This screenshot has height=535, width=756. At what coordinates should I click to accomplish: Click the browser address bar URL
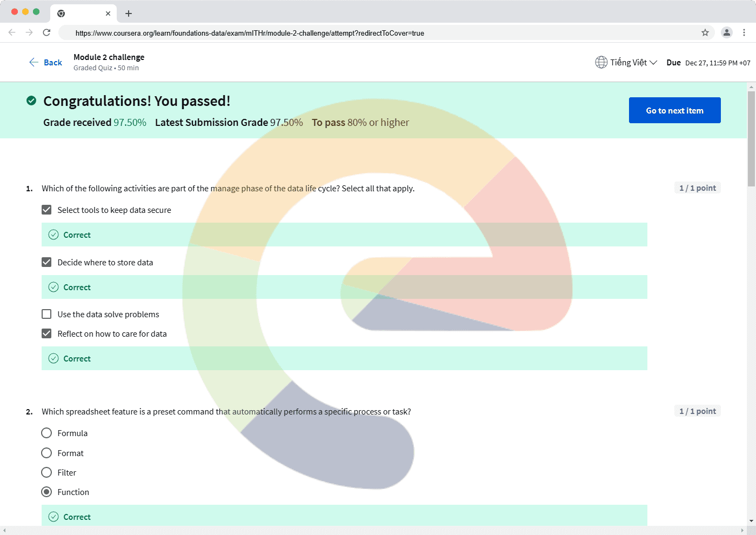click(x=250, y=33)
